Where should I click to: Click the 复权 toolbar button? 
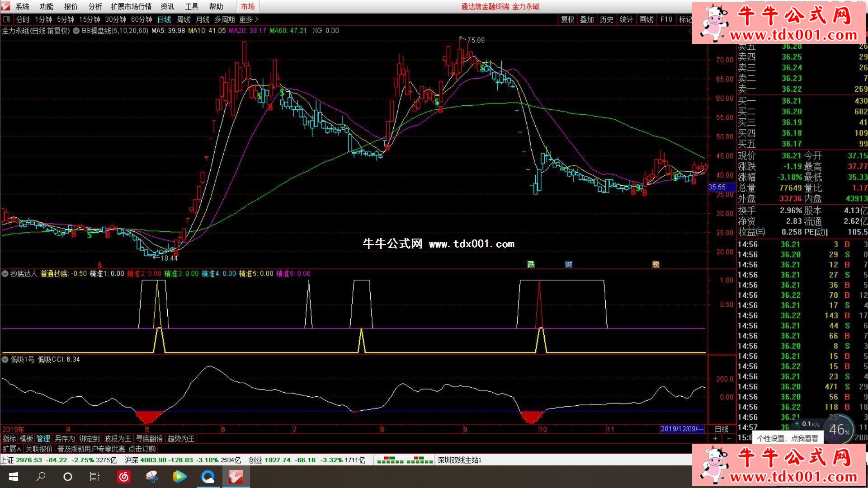(x=567, y=19)
